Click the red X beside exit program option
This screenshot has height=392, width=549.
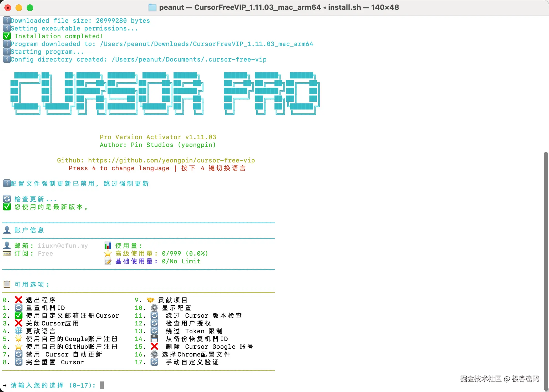(19, 300)
